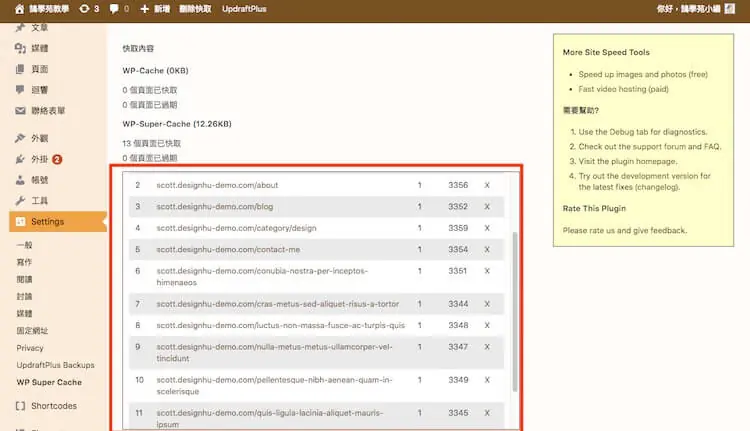This screenshot has width=750, height=431.
Task: Click the pushpin icon for 文章 posts
Action: click(20, 27)
